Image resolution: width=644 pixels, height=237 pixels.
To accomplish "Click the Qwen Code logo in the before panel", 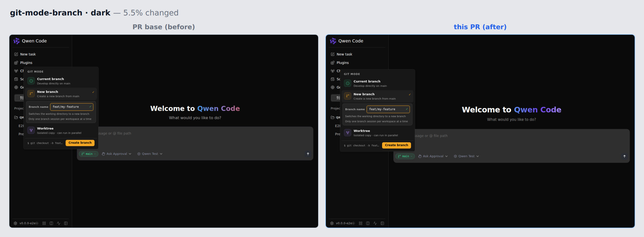I will point(17,41).
